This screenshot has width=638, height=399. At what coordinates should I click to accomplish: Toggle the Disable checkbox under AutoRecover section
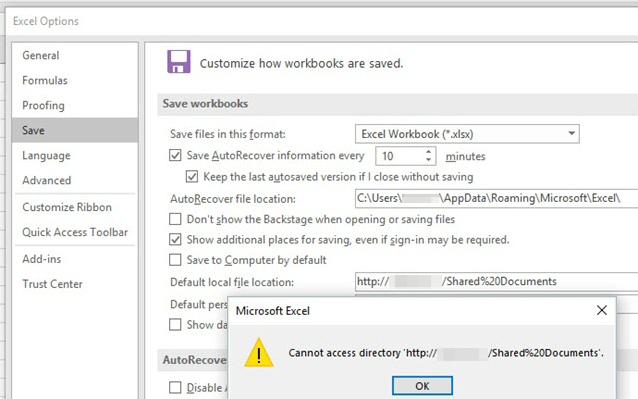175,388
